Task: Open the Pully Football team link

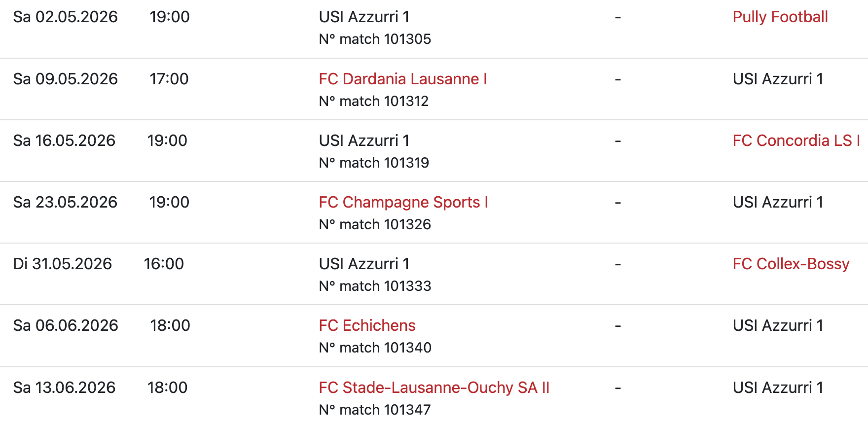Action: click(x=780, y=17)
